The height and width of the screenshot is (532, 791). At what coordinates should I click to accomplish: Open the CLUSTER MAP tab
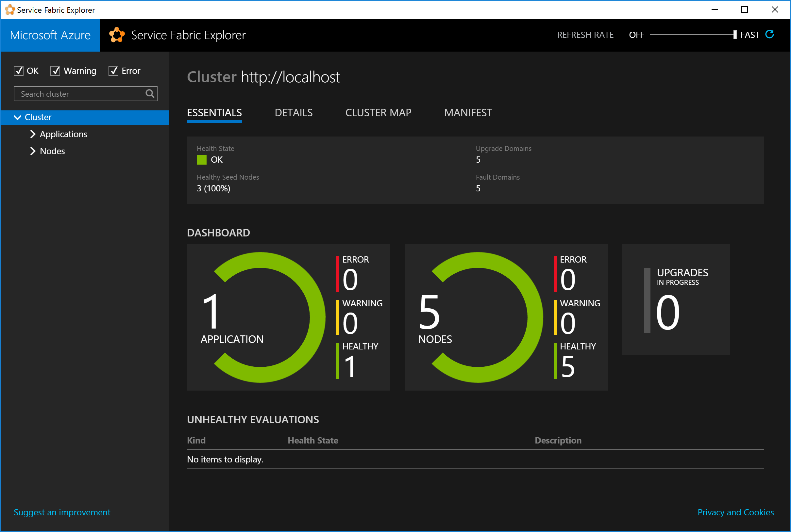click(x=378, y=113)
